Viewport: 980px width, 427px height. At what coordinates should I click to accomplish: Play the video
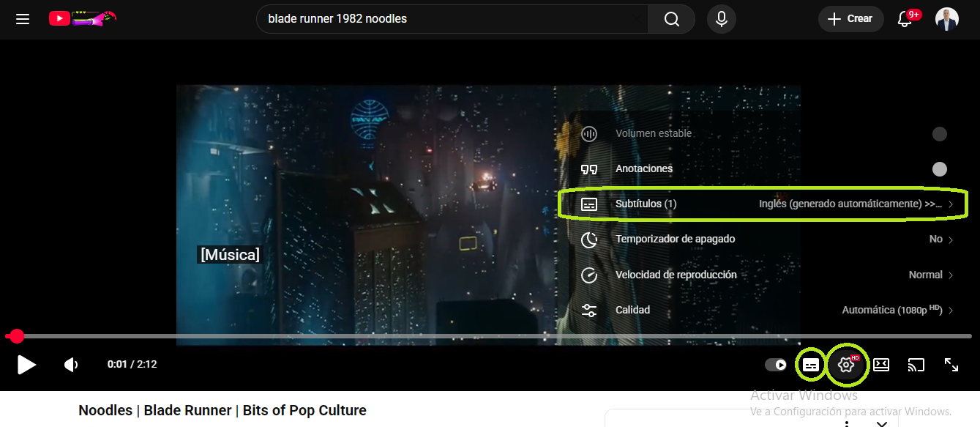point(27,365)
